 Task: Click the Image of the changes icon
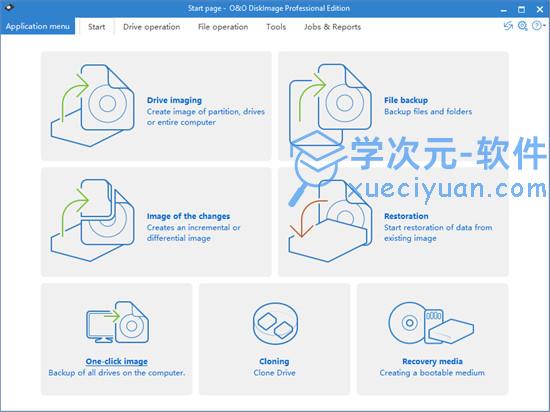tap(93, 220)
